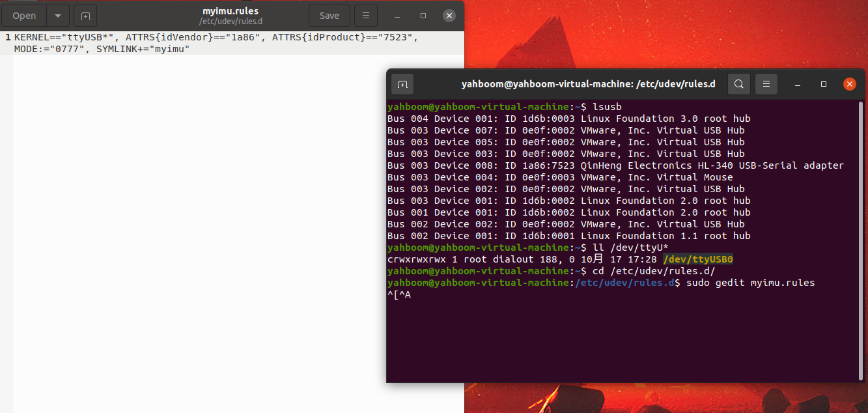Click the terminal title bar text
The height and width of the screenshot is (413, 868).
[x=588, y=84]
